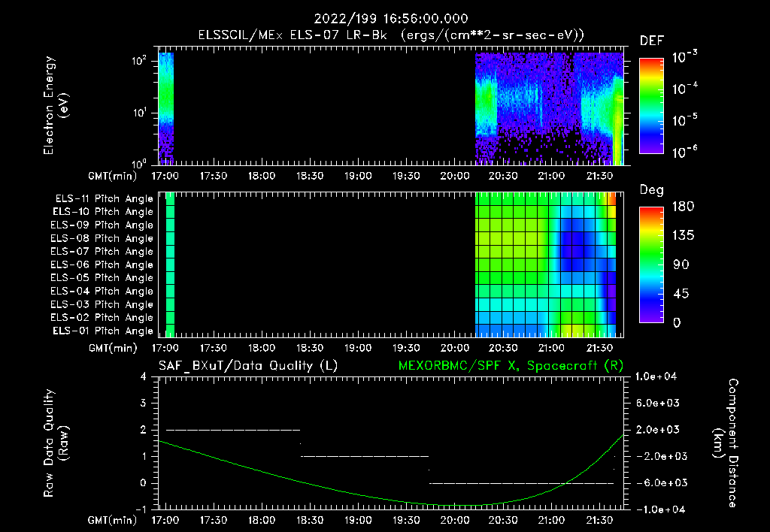Click the green MEXORBMC/SPF X, Spacecraft (R) label
This screenshot has width=770, height=532.
click(511, 366)
